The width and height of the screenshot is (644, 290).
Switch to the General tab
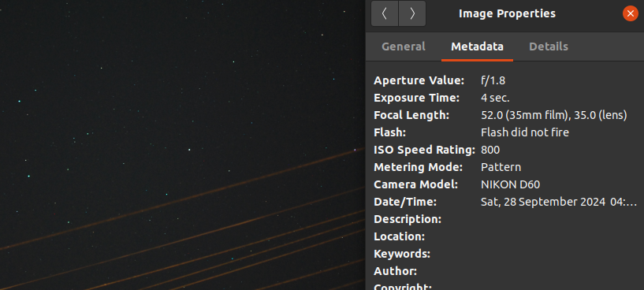[x=404, y=46]
